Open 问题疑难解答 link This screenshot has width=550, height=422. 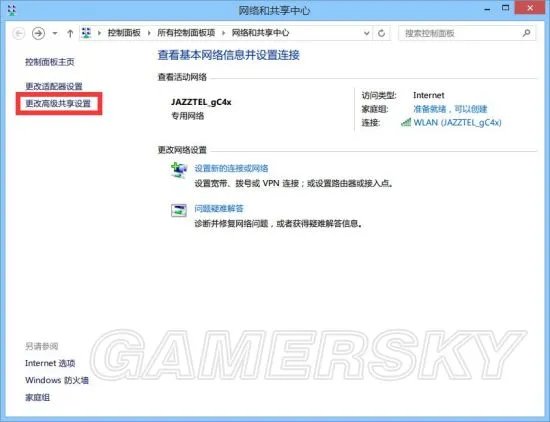pos(219,208)
